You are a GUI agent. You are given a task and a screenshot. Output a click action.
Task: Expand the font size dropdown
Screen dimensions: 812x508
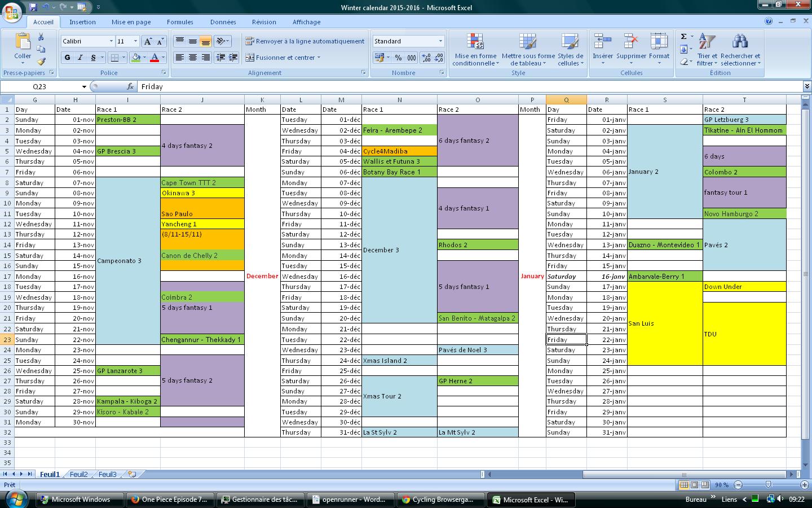pyautogui.click(x=134, y=41)
